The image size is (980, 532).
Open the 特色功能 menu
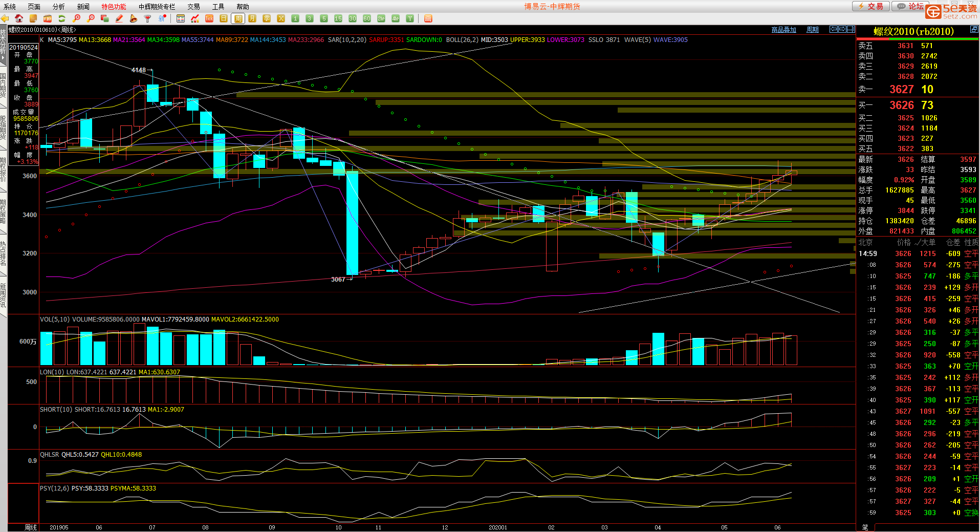114,7
